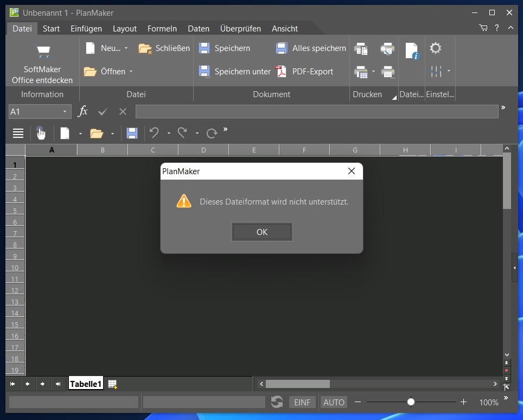Image resolution: width=523 pixels, height=420 pixels.
Task: Open the cell reference A1 name box dropdown
Action: coord(65,111)
